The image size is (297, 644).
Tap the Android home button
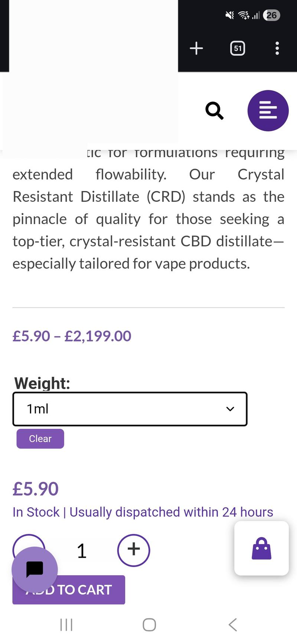149,625
